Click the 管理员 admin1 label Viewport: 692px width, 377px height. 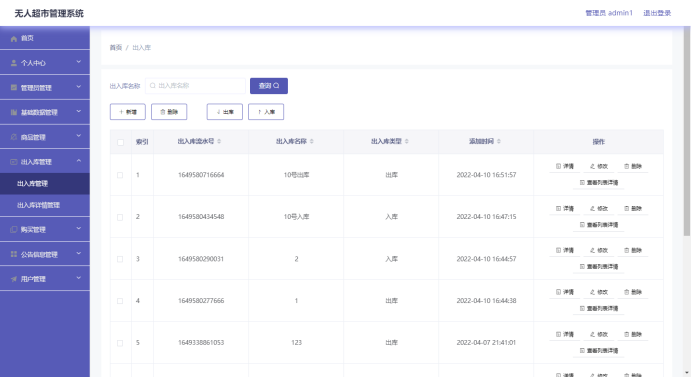pyautogui.click(x=609, y=13)
